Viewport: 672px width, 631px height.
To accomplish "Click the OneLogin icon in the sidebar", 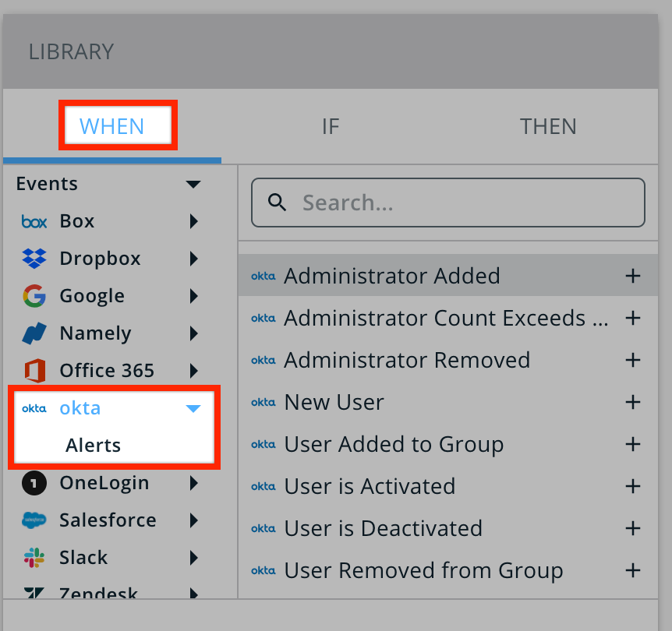I will pyautogui.click(x=33, y=482).
